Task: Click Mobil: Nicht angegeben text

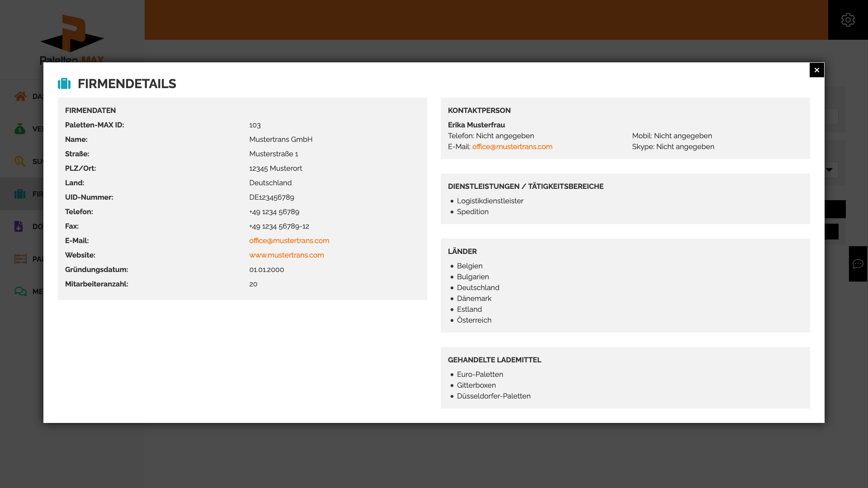Action: tap(672, 136)
